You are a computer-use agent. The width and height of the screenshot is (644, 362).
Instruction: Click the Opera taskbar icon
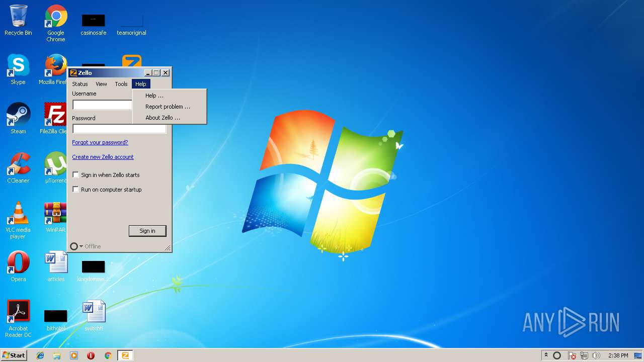91,355
